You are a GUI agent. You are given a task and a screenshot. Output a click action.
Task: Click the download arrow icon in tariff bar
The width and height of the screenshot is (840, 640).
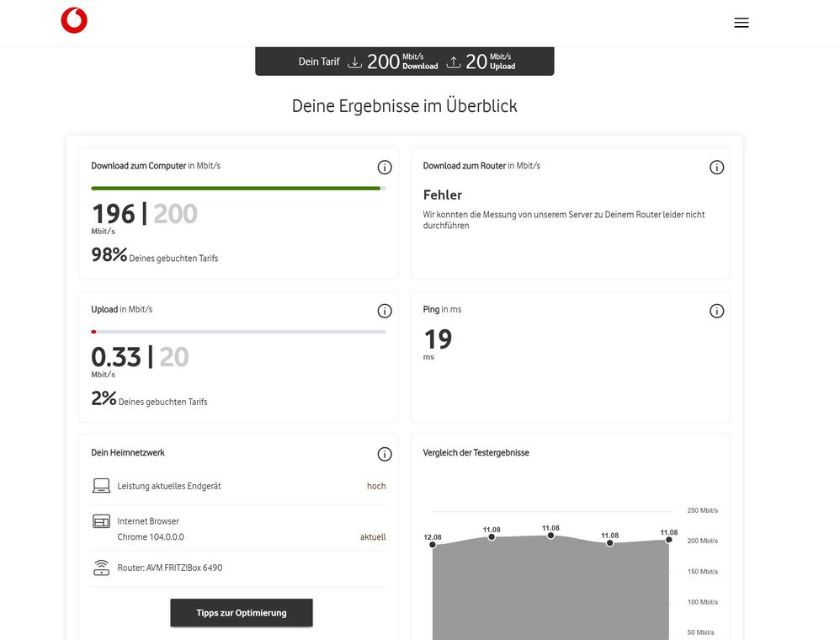354,61
